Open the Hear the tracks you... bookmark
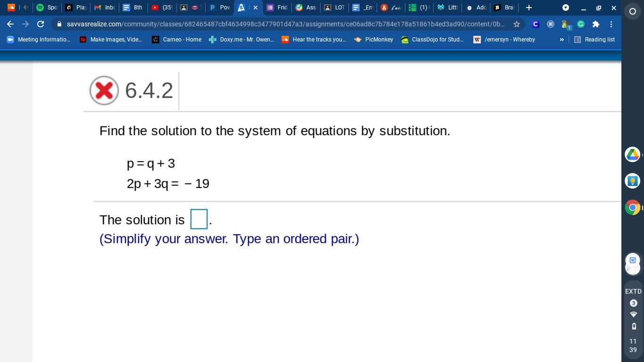Image resolution: width=644 pixels, height=362 pixels. [x=314, y=40]
